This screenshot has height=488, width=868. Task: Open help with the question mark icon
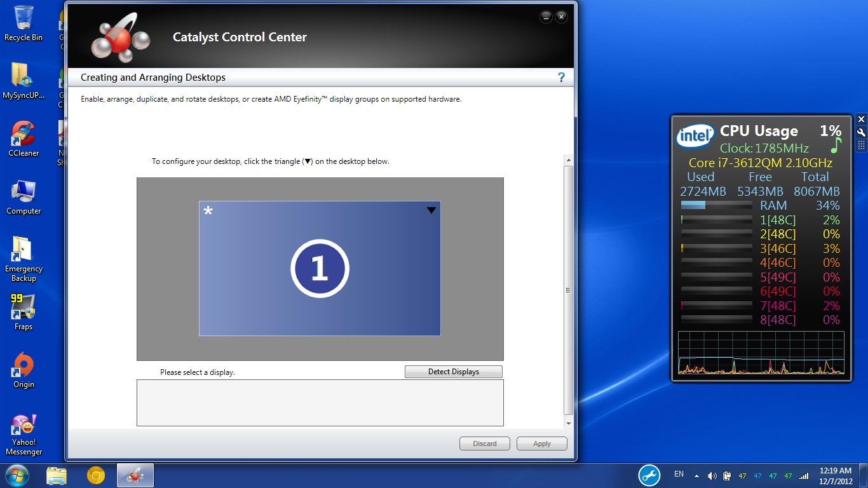click(x=561, y=78)
